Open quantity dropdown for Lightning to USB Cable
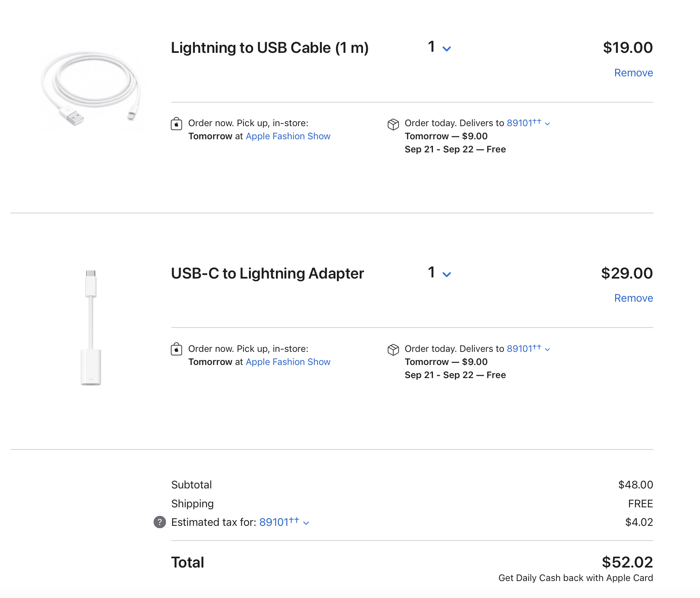 (440, 47)
